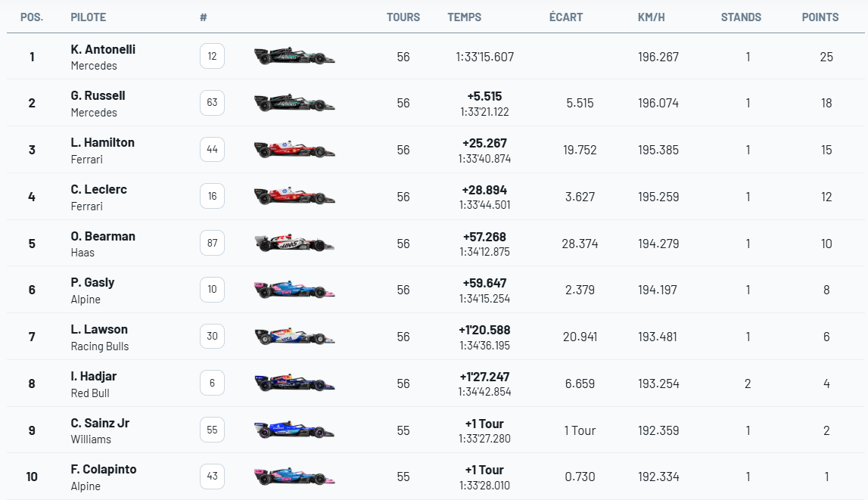The image size is (868, 500).
Task: Click the number 87 driver badge
Action: [x=212, y=243]
